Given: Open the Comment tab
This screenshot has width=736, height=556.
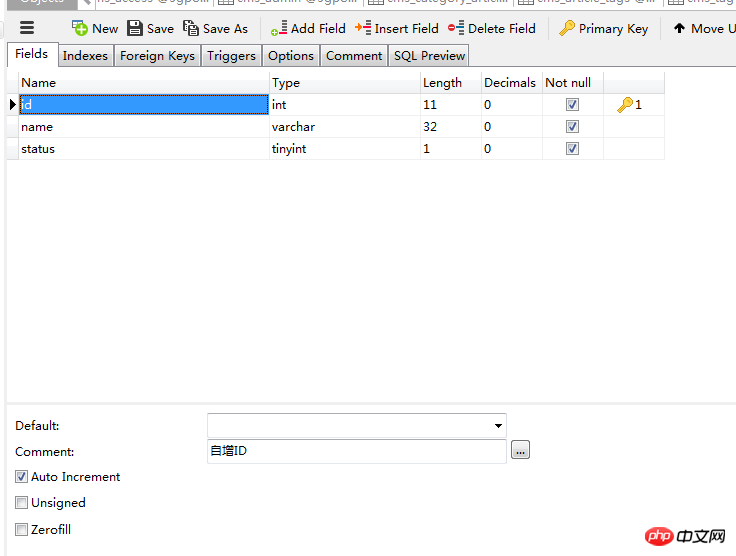Looking at the screenshot, I should [x=354, y=55].
